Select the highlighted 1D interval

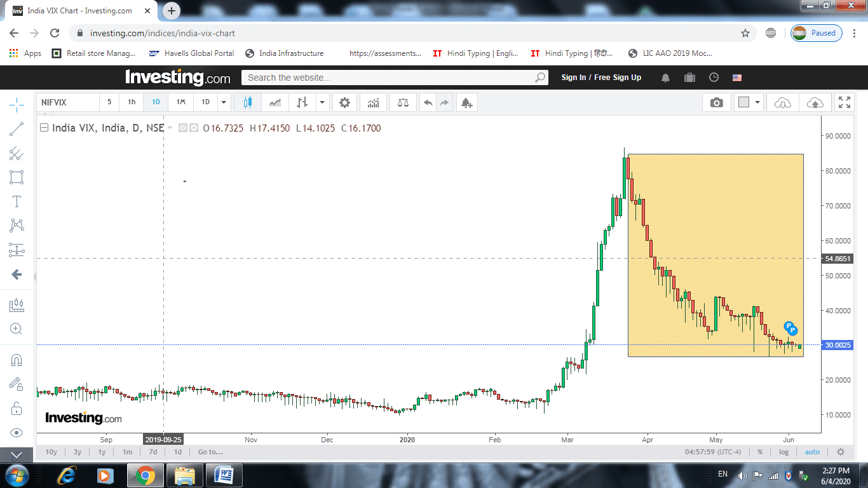pyautogui.click(x=156, y=102)
